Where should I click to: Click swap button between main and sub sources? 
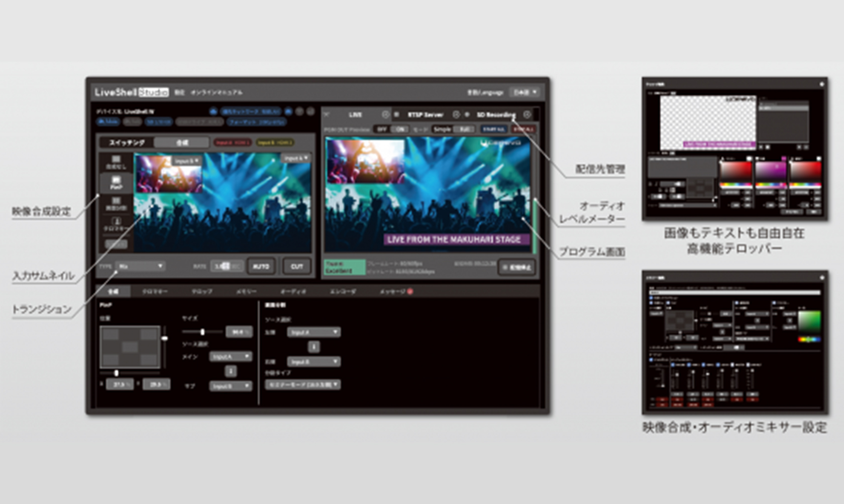point(231,371)
